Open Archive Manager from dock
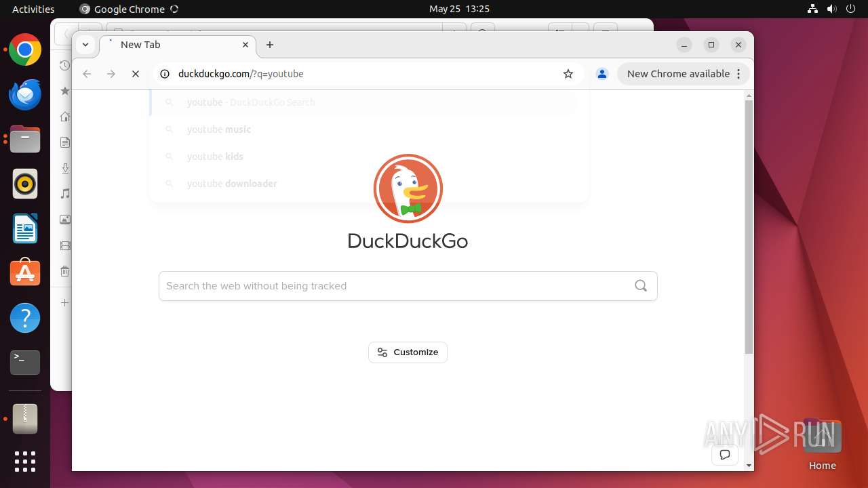The height and width of the screenshot is (488, 868). tap(25, 419)
